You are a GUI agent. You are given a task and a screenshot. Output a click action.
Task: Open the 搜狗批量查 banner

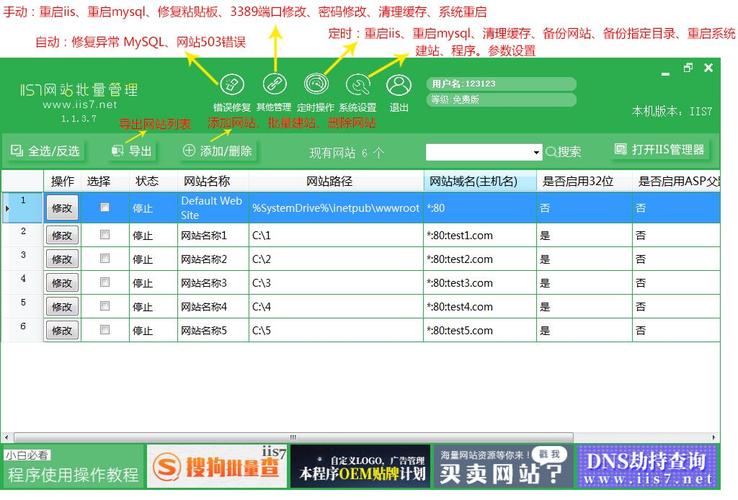(x=217, y=467)
